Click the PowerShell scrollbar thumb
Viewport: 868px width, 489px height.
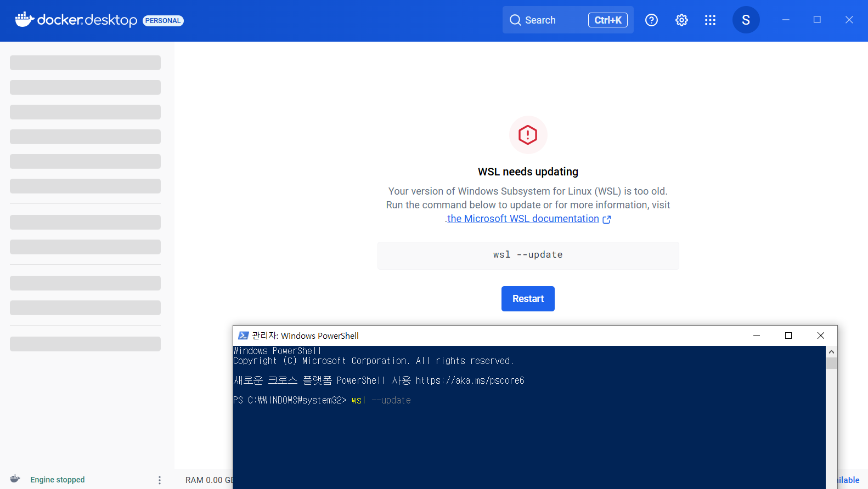(831, 363)
